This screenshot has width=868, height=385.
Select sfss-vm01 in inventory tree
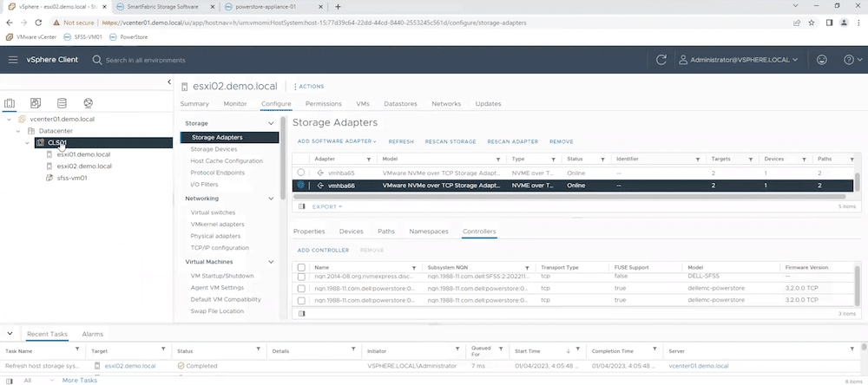click(72, 178)
